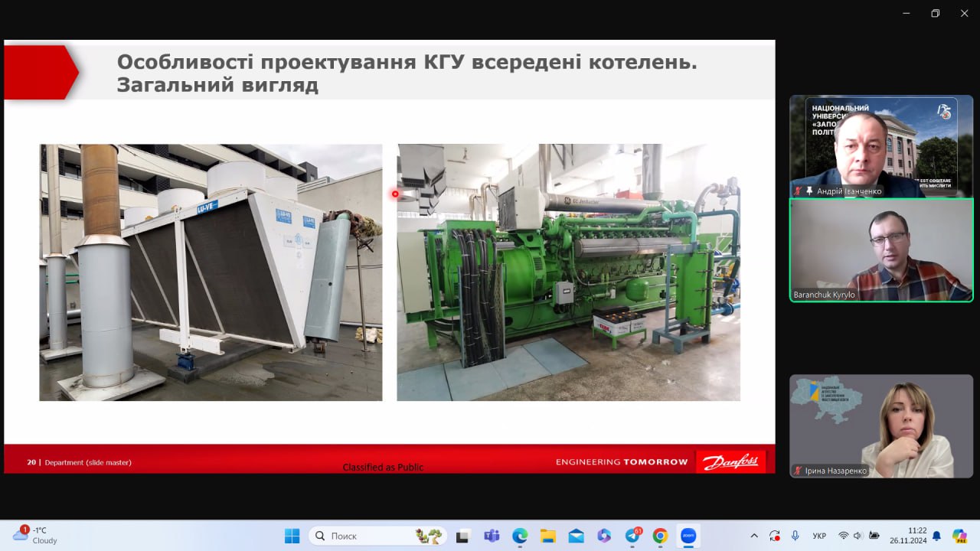
Task: Open the Mail app icon
Action: (x=576, y=536)
